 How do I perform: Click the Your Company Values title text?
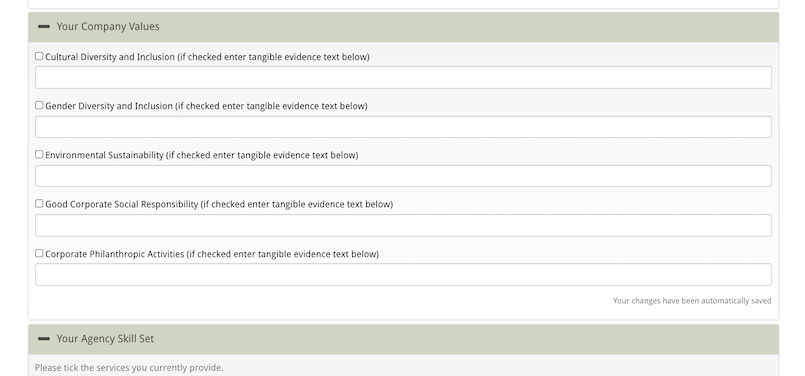(x=108, y=27)
